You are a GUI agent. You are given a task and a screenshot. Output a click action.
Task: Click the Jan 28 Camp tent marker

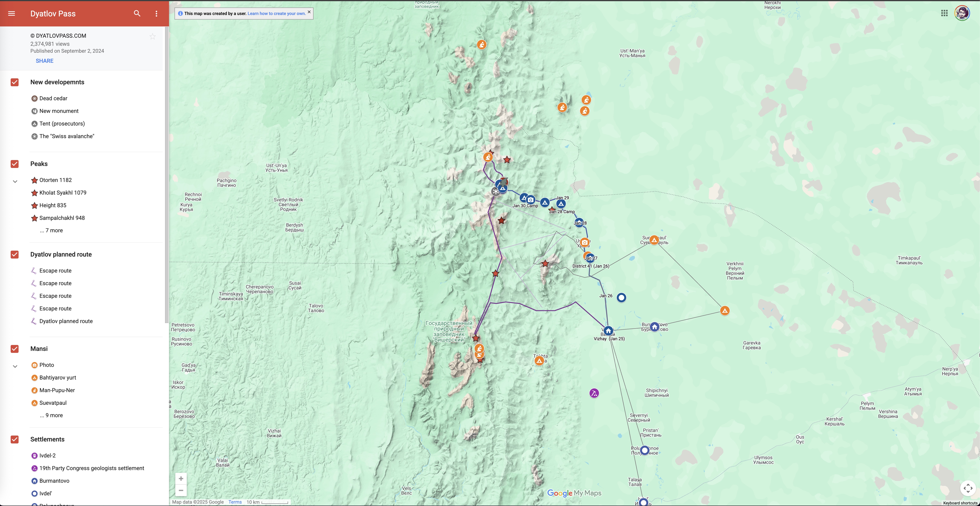click(x=561, y=204)
